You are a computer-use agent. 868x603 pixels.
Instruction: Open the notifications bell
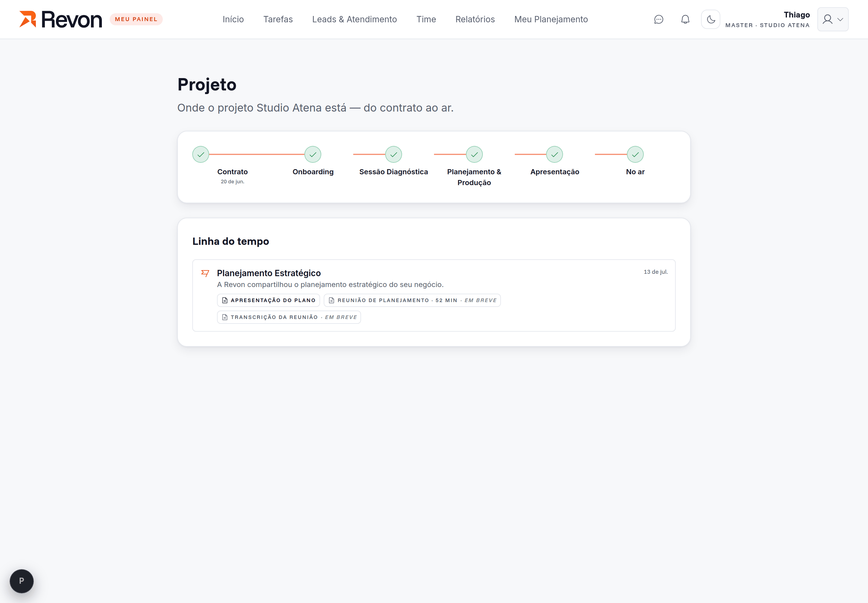pos(685,19)
